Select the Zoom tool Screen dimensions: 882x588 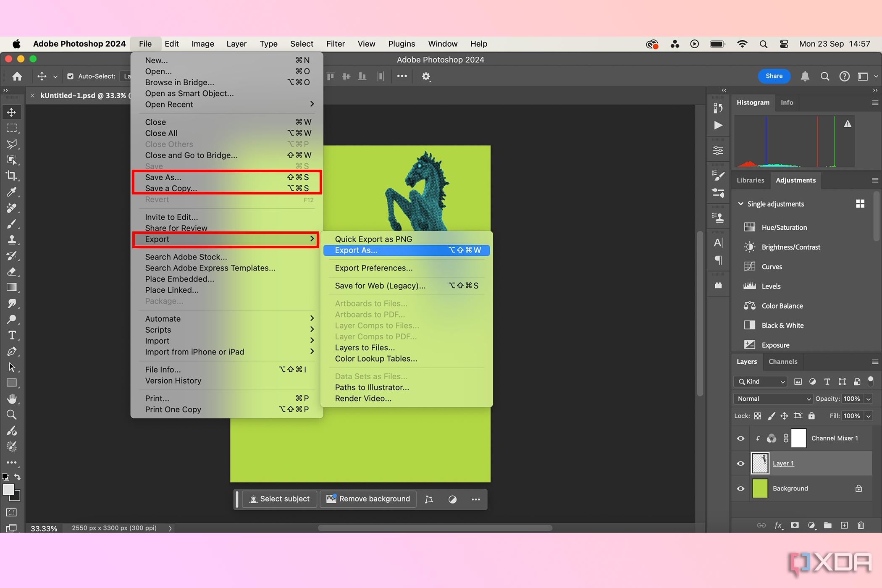pos(10,415)
